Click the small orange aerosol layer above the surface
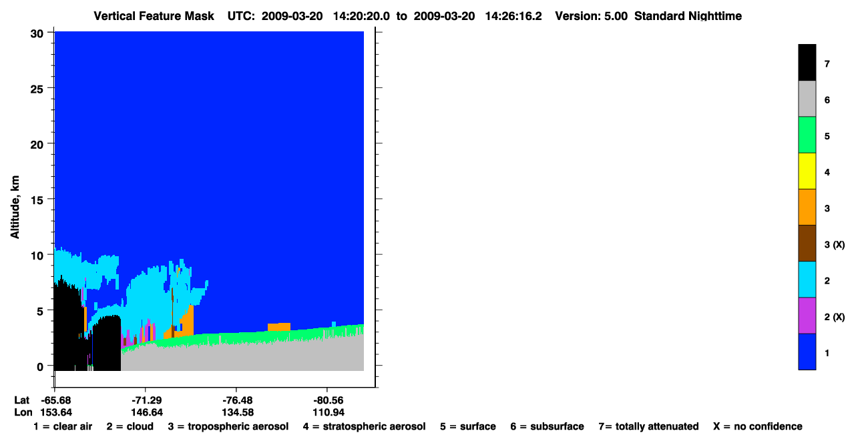Screen dimensions: 868x445 279,326
